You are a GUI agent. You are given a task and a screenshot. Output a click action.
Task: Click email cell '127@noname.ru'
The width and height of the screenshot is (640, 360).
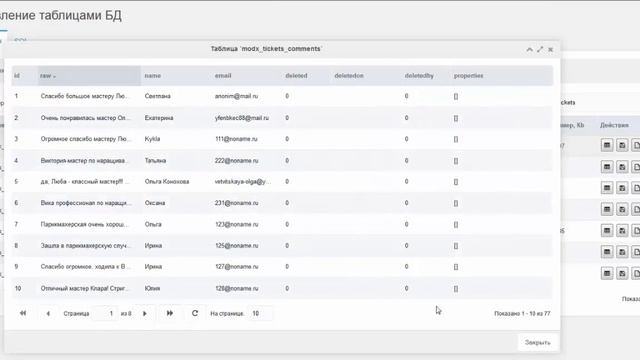click(x=237, y=267)
